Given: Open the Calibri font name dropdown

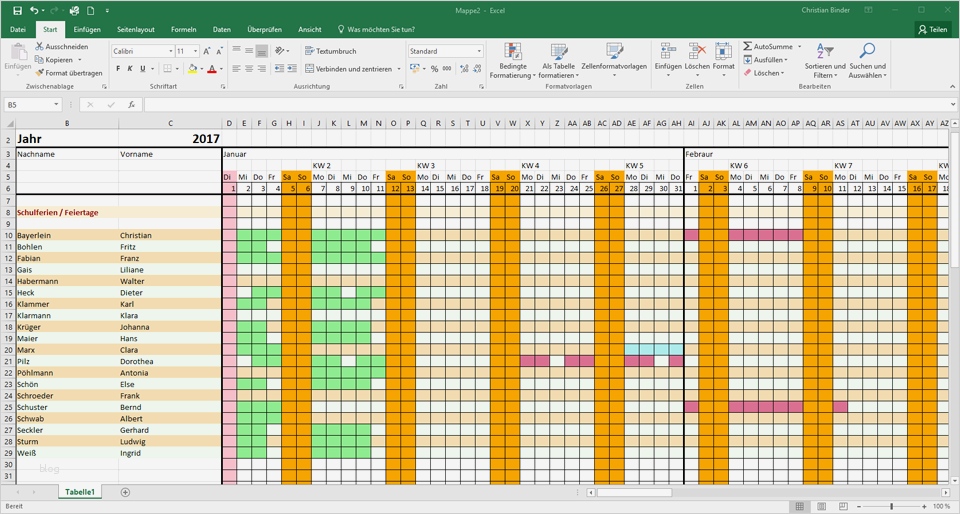Looking at the screenshot, I should click(171, 51).
